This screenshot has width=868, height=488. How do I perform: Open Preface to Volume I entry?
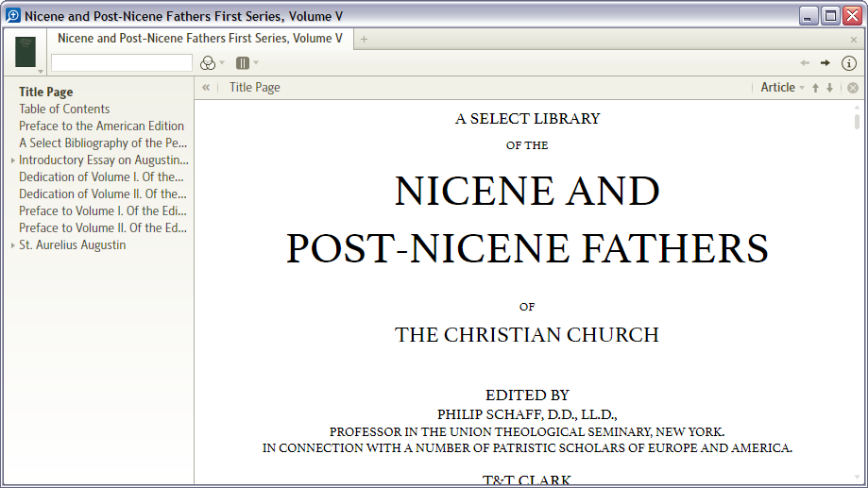coord(103,210)
